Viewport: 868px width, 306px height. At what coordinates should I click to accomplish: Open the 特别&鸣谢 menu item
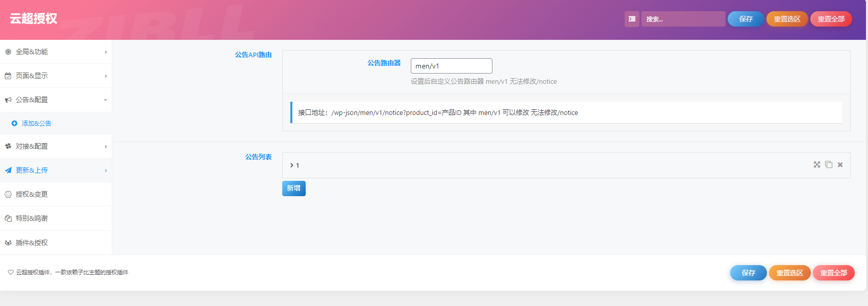[x=32, y=218]
